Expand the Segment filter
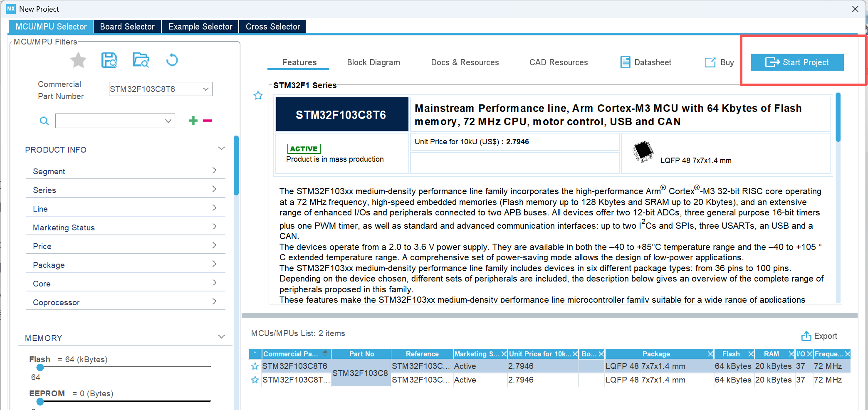The height and width of the screenshot is (410, 868). (x=214, y=170)
